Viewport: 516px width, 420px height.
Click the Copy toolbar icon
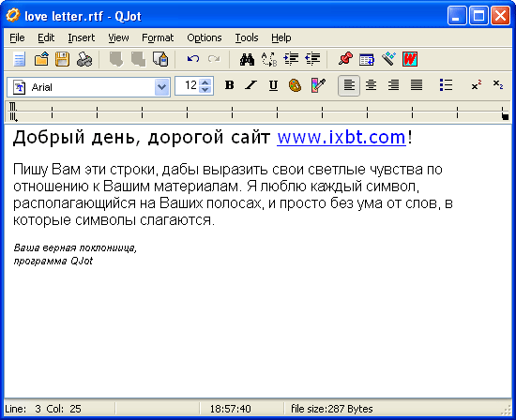(138, 59)
